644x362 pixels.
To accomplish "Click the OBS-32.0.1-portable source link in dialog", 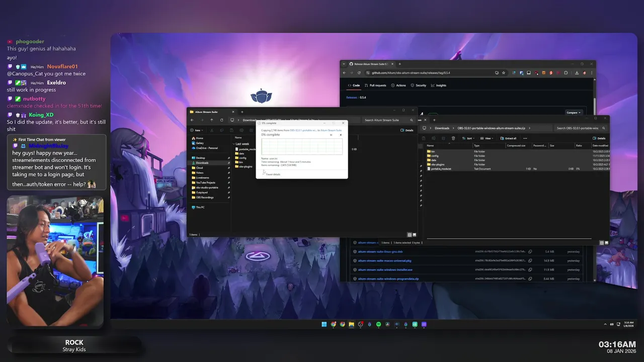I will (x=303, y=130).
